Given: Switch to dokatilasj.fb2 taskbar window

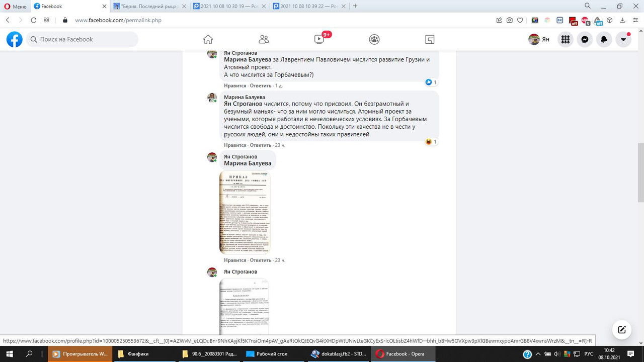Looking at the screenshot, I should [x=338, y=354].
